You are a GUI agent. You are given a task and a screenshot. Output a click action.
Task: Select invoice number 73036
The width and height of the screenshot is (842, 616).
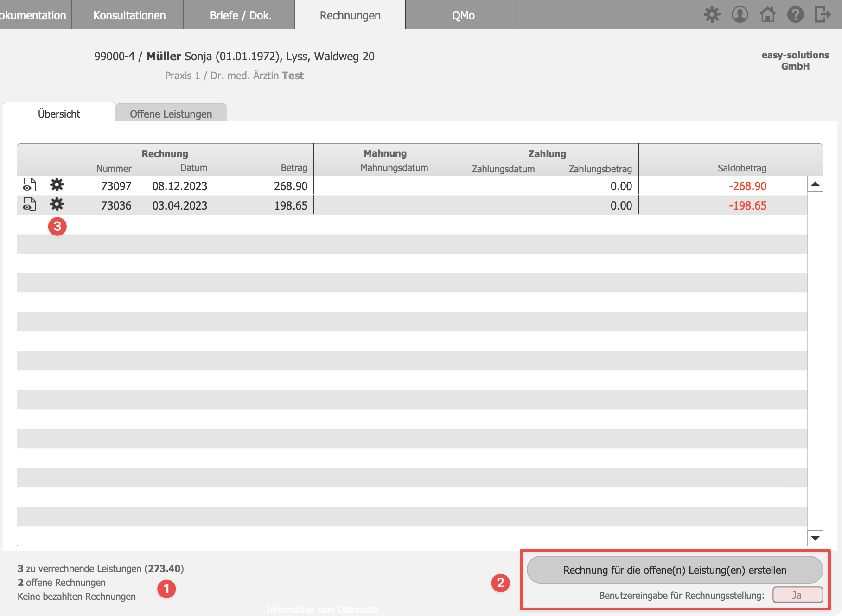click(116, 205)
